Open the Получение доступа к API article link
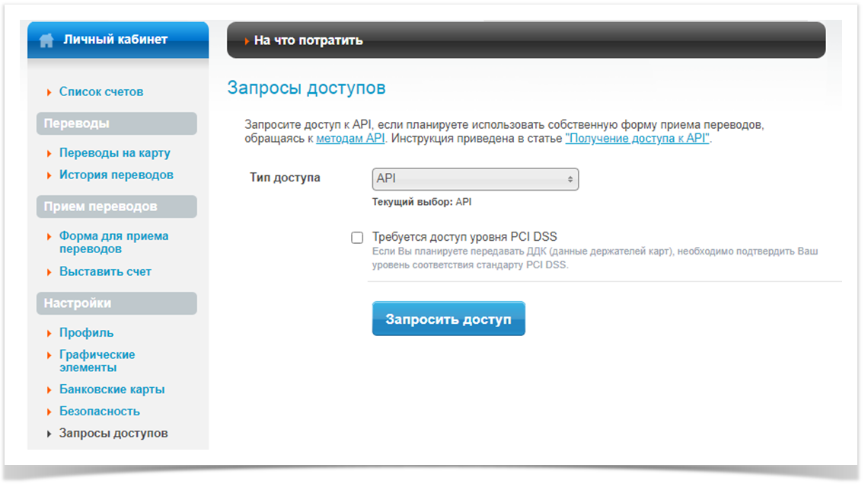The height and width of the screenshot is (487, 868). [637, 139]
